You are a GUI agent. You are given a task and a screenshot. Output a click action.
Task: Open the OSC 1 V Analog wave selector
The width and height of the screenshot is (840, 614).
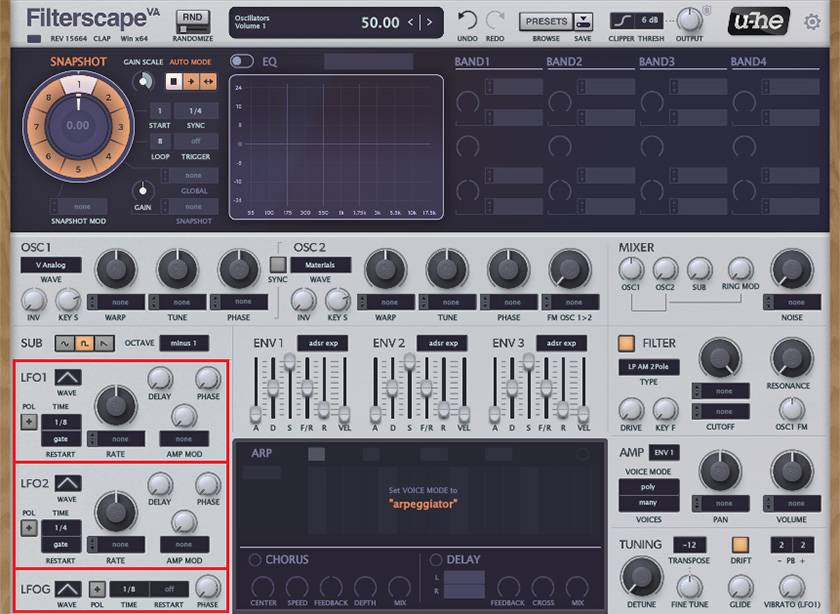[51, 265]
